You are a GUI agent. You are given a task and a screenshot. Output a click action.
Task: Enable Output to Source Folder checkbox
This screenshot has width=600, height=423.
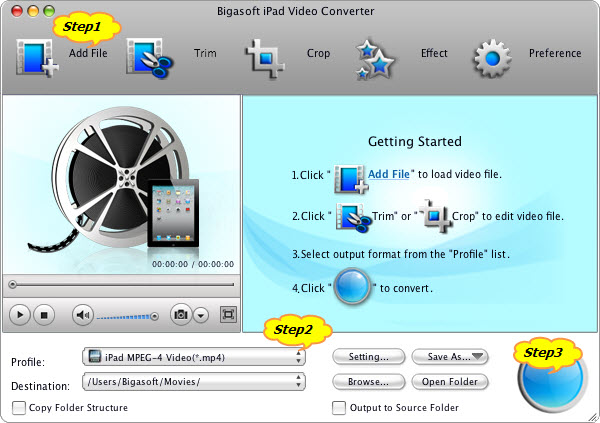pos(339,408)
